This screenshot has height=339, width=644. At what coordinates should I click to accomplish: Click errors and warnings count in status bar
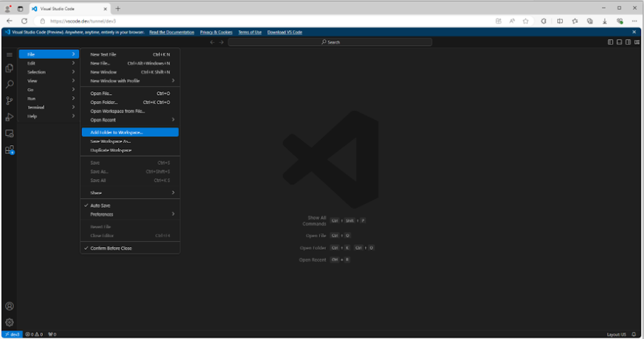(34, 334)
